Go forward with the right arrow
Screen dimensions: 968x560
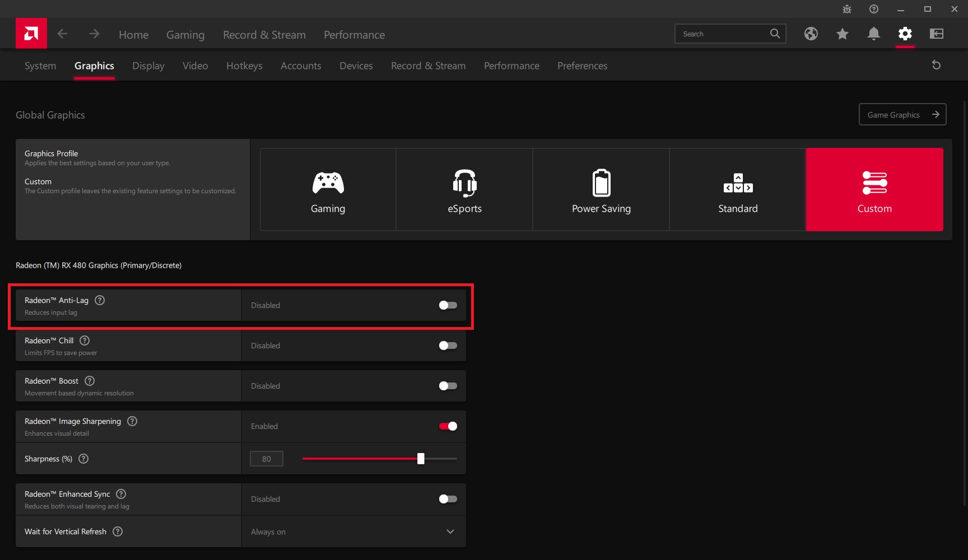tap(94, 34)
